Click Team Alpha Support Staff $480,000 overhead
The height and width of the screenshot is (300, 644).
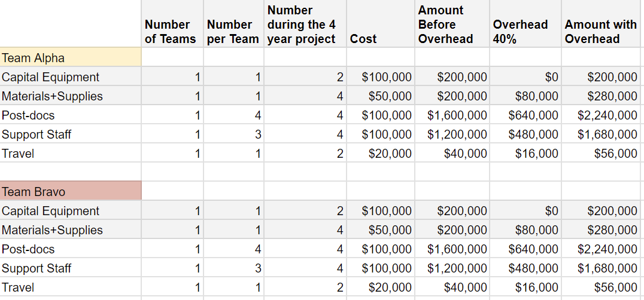click(x=533, y=134)
